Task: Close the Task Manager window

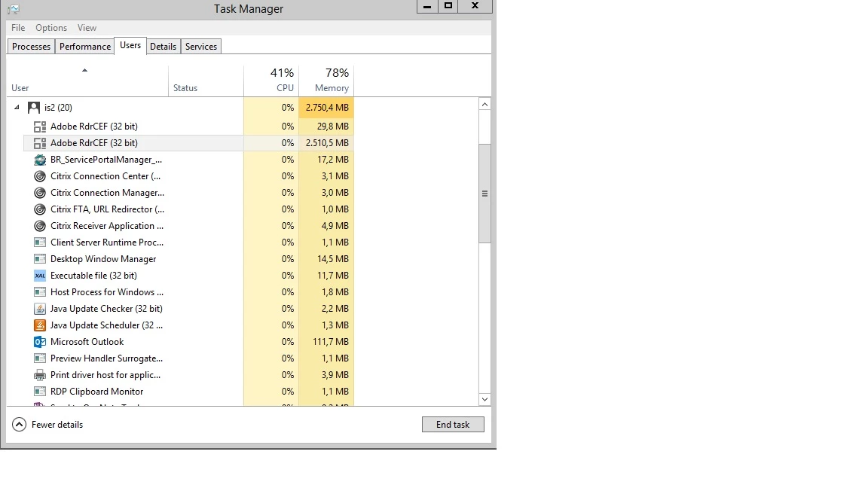Action: pos(475,6)
